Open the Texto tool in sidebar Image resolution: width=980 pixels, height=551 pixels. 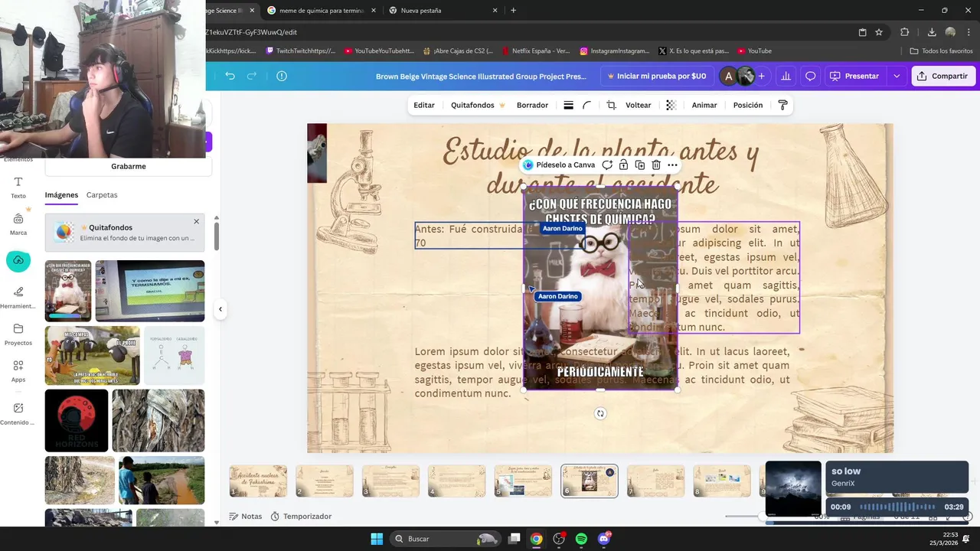click(x=18, y=187)
